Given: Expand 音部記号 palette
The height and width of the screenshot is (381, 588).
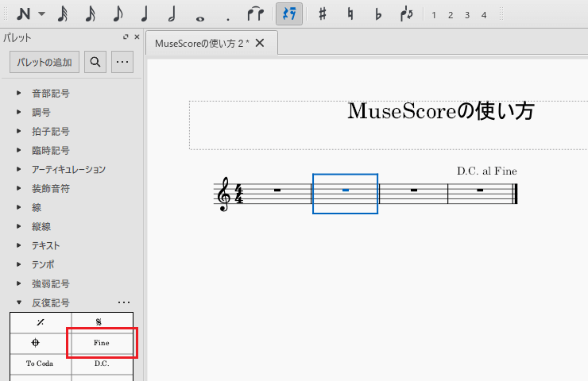Looking at the screenshot, I should pyautogui.click(x=19, y=93).
